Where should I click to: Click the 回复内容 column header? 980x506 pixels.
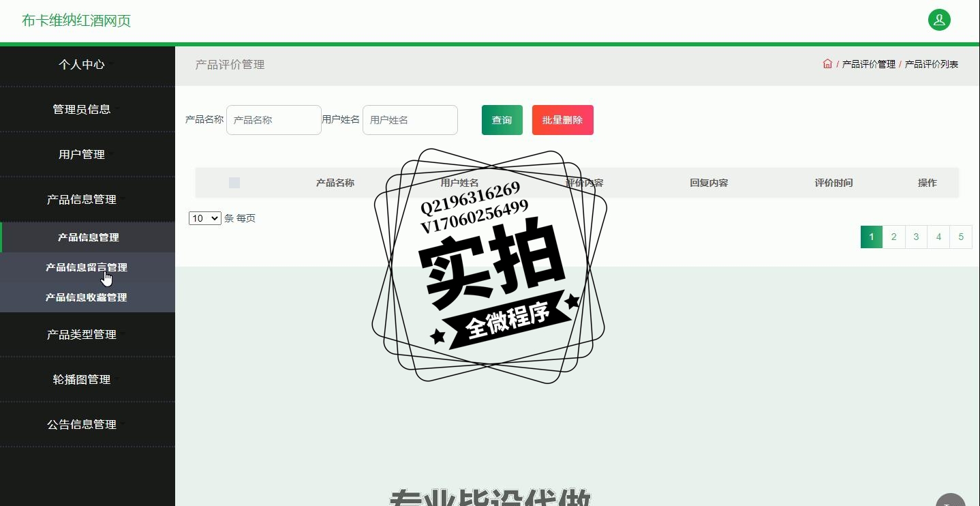click(x=709, y=183)
